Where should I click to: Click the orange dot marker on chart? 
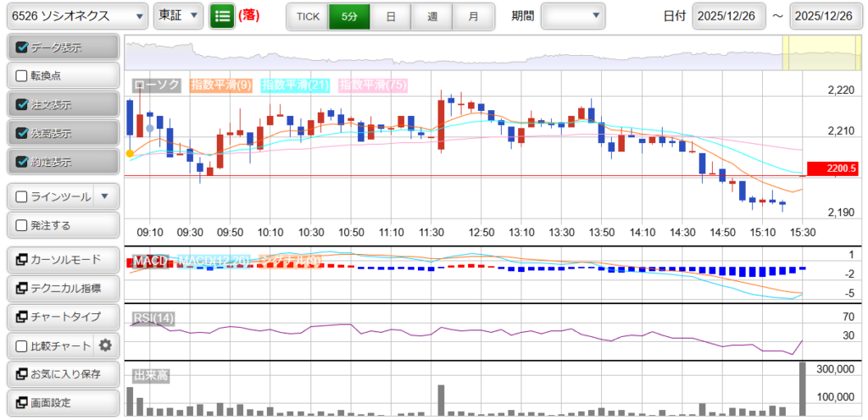click(x=129, y=153)
